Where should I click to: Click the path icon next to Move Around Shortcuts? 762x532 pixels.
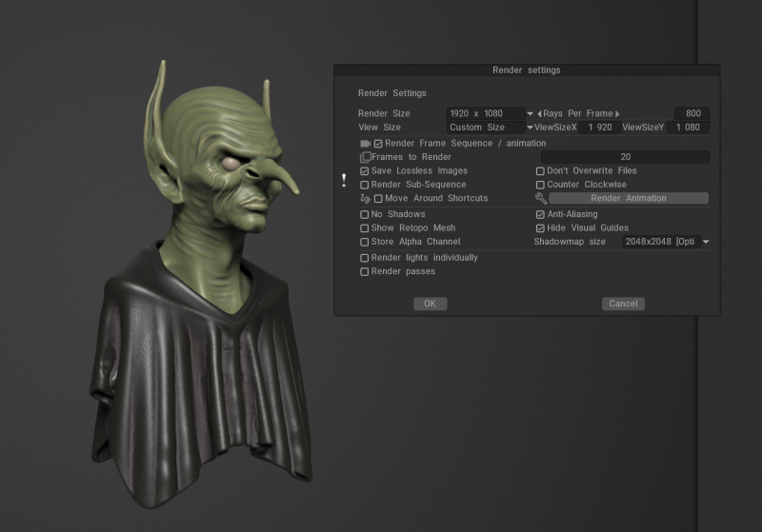tap(365, 199)
